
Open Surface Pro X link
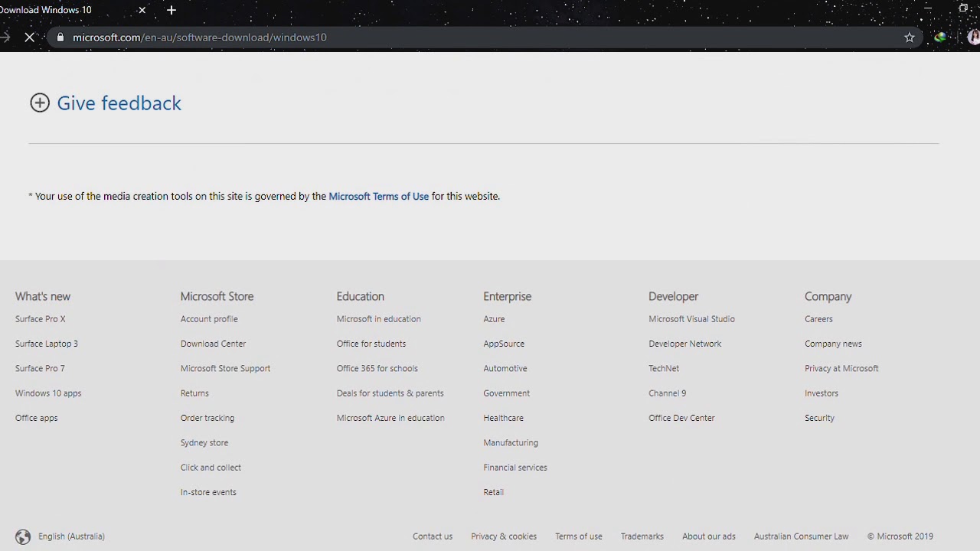pos(41,319)
